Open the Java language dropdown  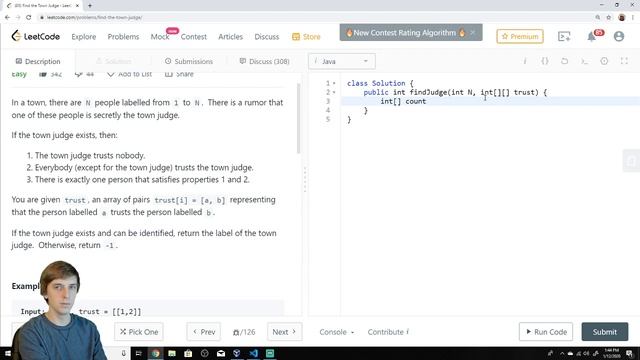tap(342, 61)
